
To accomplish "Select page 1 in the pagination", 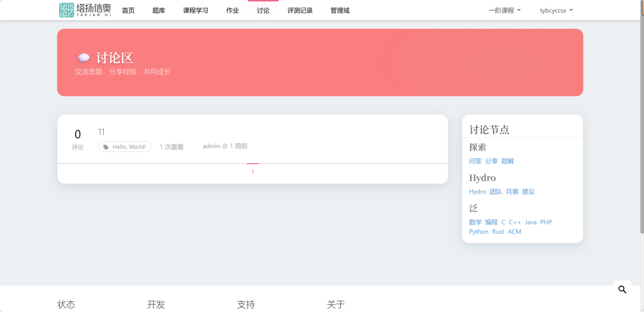I will click(x=253, y=171).
